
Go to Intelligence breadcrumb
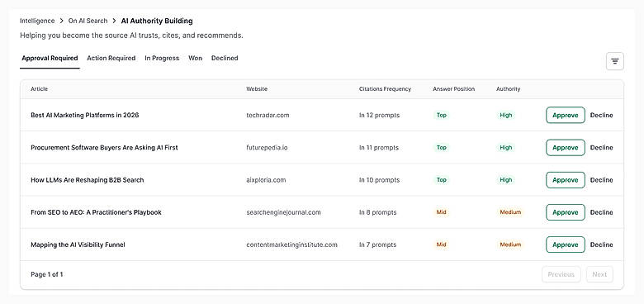click(x=37, y=21)
